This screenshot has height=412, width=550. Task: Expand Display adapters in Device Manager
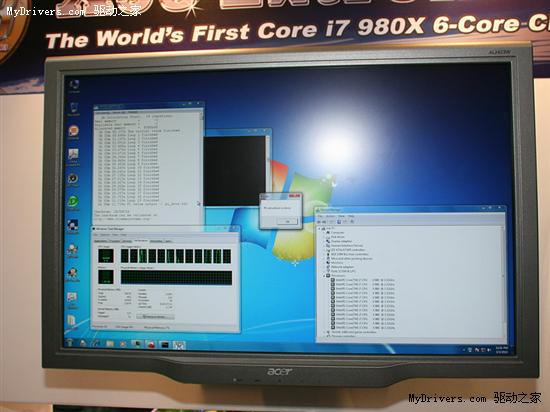[324, 241]
